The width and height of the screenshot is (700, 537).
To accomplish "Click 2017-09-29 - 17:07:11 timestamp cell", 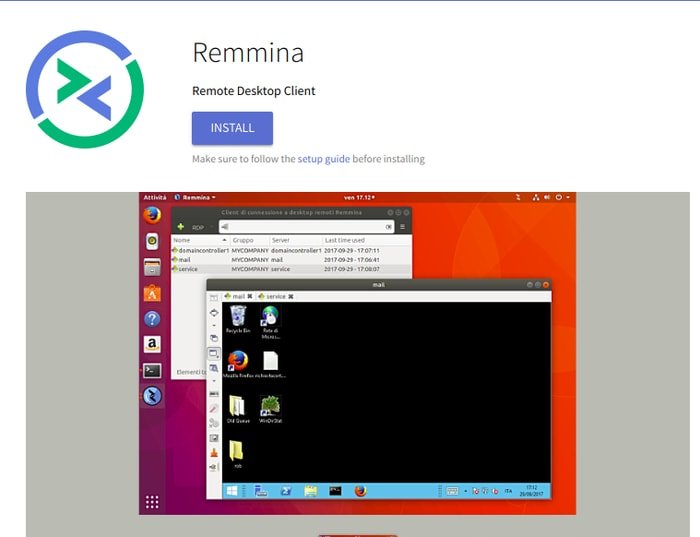I will [x=352, y=250].
